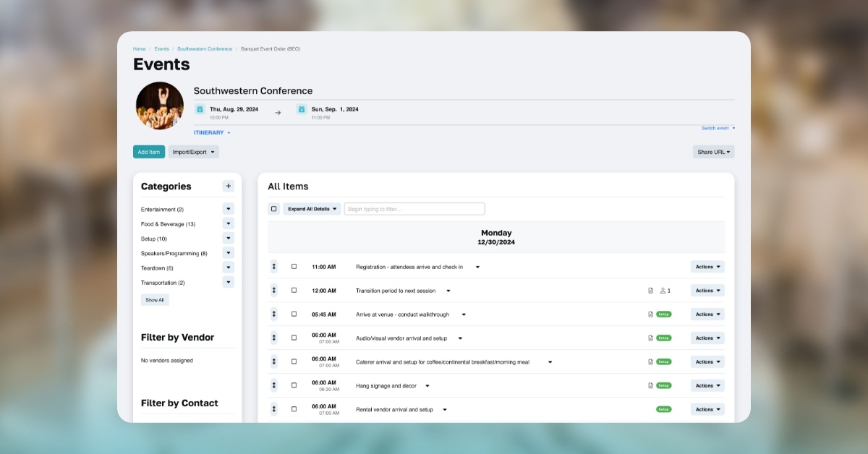Click Show All categories button
Screen dimensions: 868x454
pos(155,299)
